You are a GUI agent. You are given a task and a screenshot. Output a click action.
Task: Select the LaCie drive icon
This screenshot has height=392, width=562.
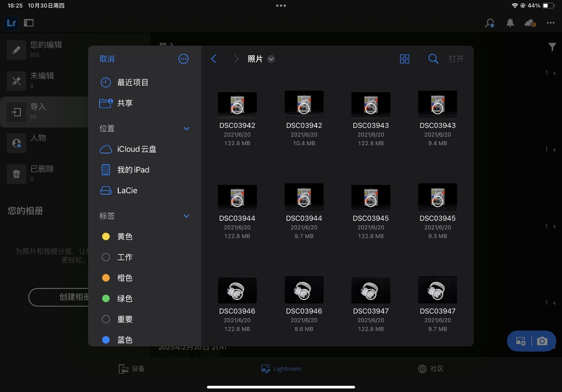tap(105, 191)
